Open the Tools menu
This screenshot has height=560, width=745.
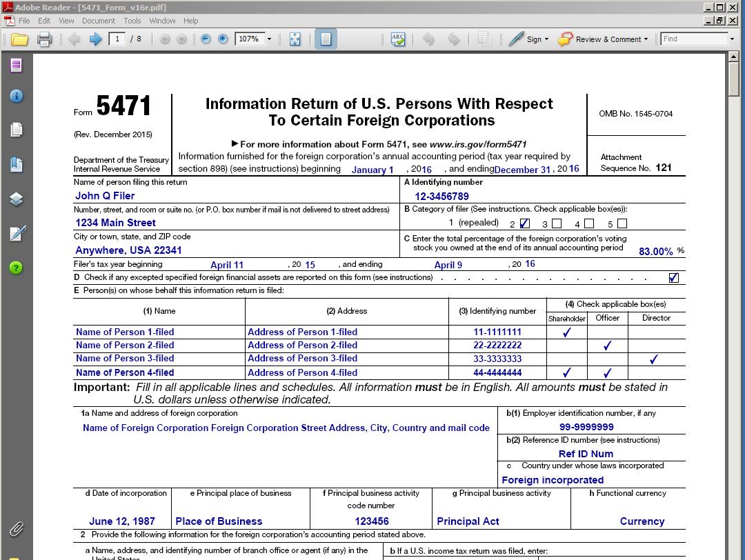pos(132,21)
